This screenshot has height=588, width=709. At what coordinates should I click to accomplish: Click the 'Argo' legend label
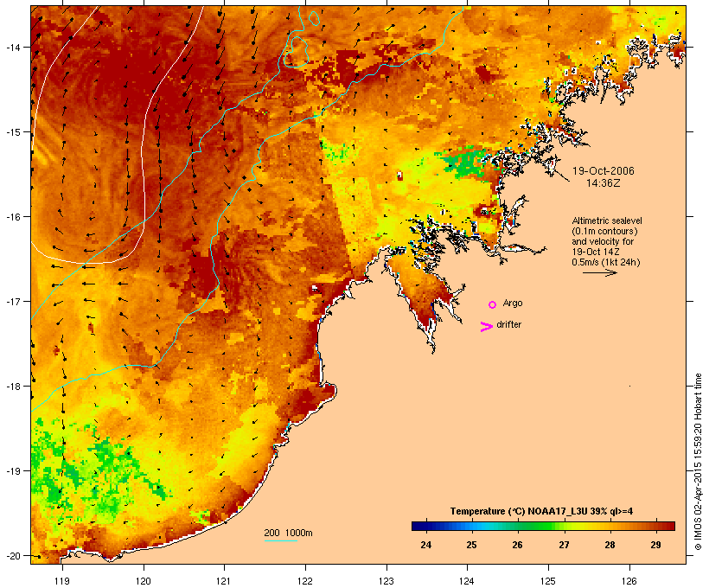click(x=513, y=303)
